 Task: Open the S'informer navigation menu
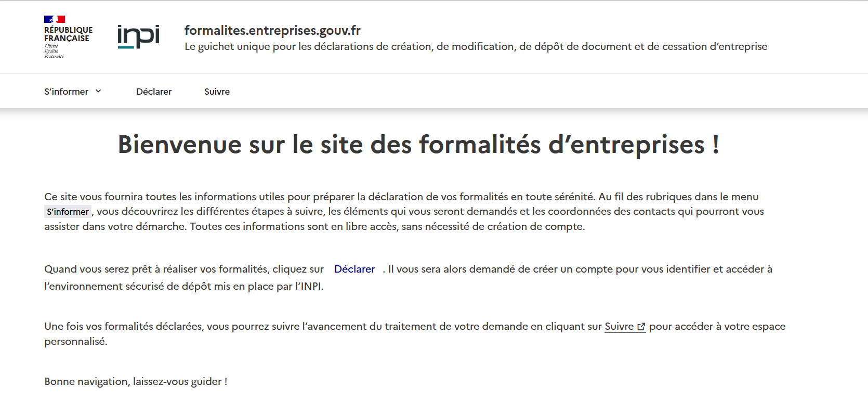[x=67, y=92]
